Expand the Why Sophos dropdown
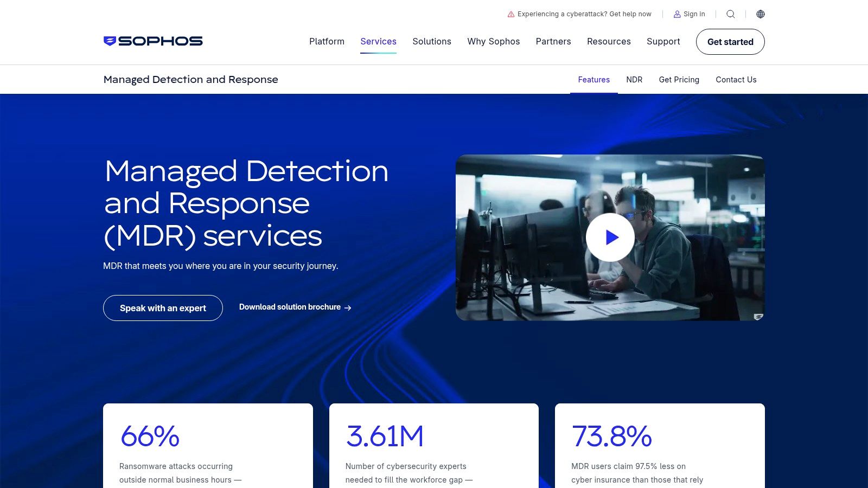 tap(493, 41)
